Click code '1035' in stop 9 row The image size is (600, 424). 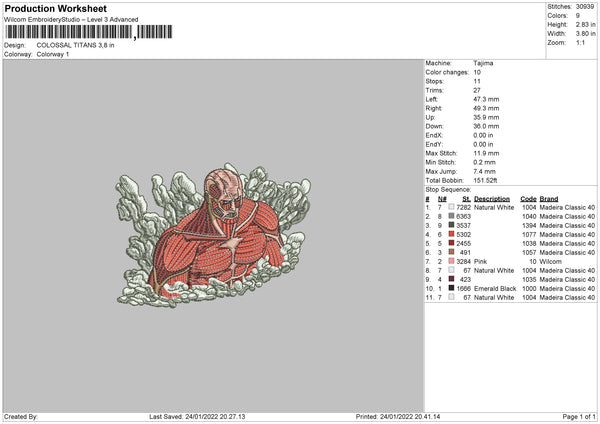[x=529, y=279]
